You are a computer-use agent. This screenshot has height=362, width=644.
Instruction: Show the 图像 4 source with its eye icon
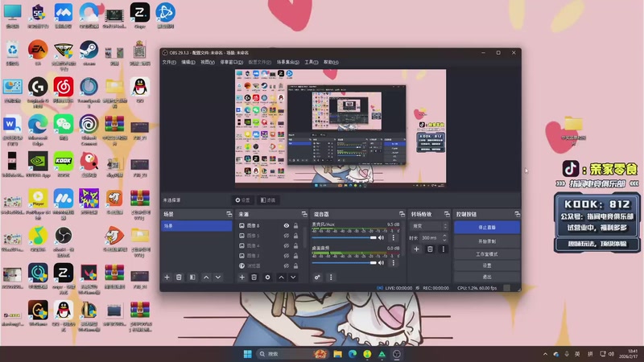coord(287,245)
